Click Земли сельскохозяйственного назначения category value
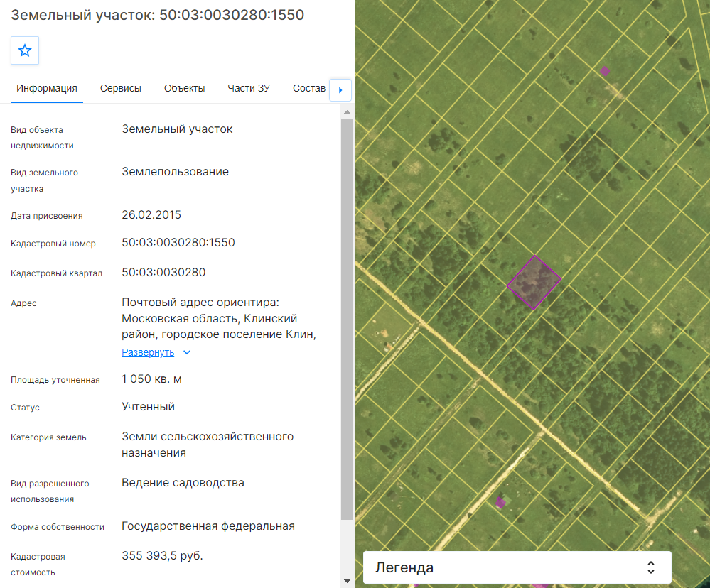Screen dimensions: 710x588 [x=208, y=445]
